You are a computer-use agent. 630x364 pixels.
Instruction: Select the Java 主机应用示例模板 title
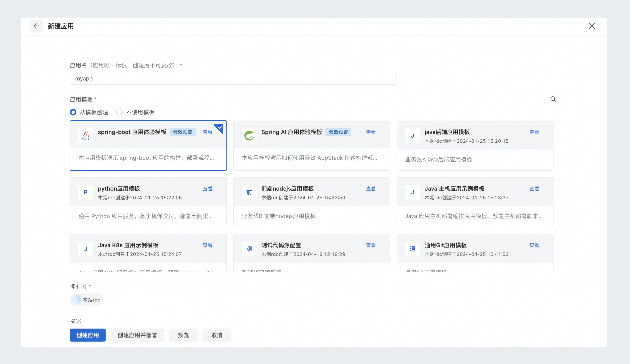454,189
